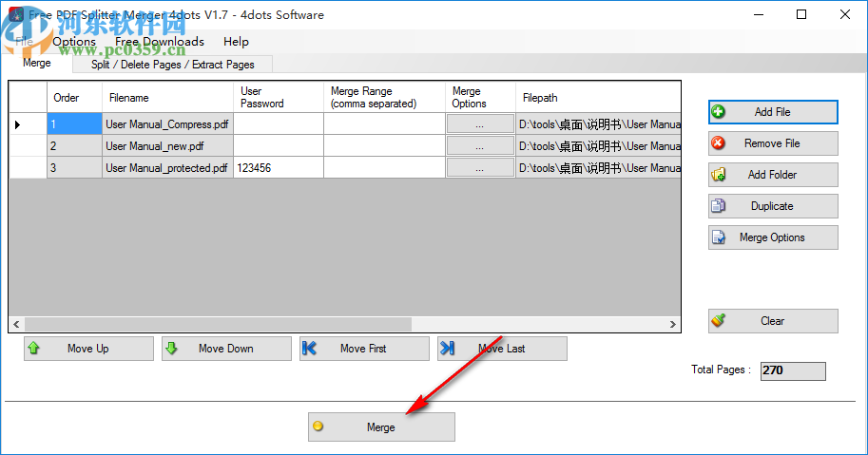Click the Add Folder icon

718,175
